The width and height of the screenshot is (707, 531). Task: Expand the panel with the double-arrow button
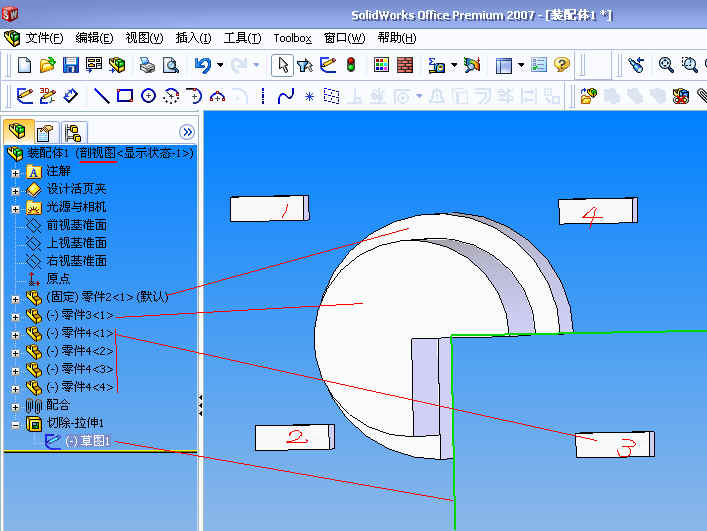(x=187, y=132)
